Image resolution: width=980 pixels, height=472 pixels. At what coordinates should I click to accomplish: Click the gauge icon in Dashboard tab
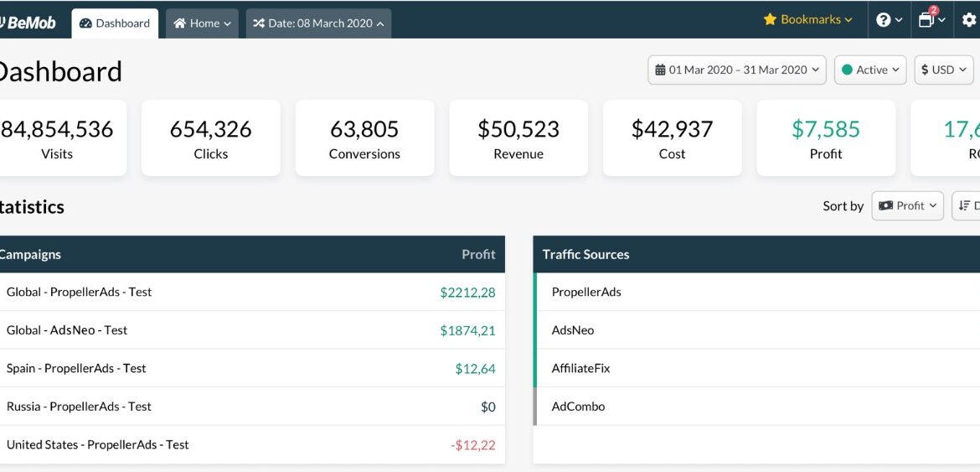point(85,23)
